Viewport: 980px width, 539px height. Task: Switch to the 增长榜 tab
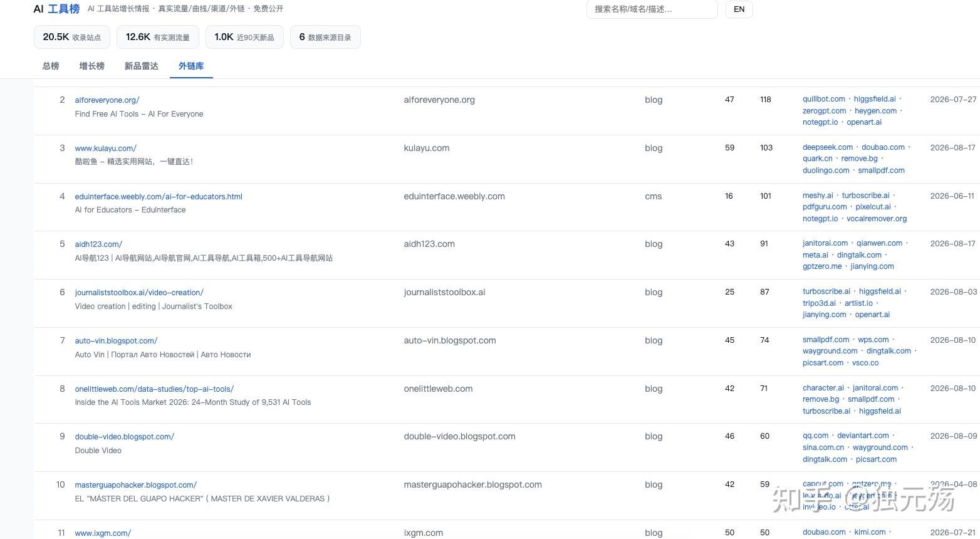pos(92,66)
